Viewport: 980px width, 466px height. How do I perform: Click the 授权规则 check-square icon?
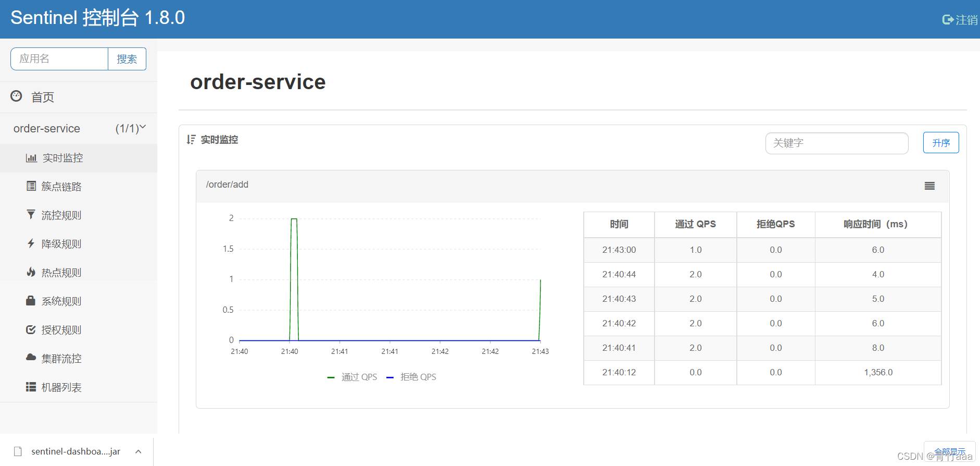pyautogui.click(x=31, y=329)
